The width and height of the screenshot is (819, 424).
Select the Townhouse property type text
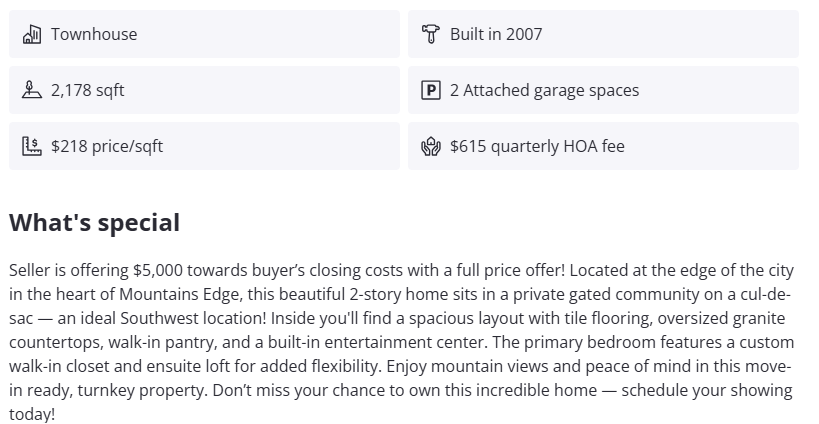[x=94, y=34]
